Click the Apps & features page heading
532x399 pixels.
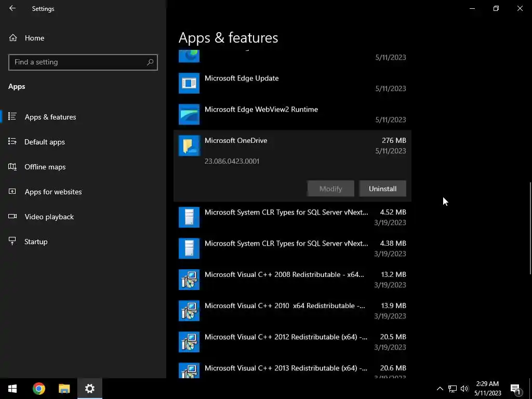228,37
